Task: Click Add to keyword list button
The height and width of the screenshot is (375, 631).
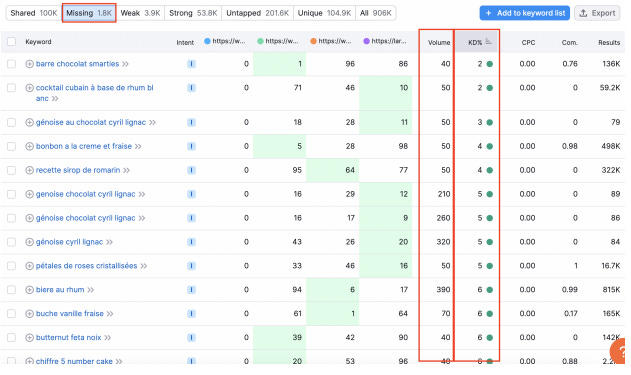Action: (x=525, y=13)
